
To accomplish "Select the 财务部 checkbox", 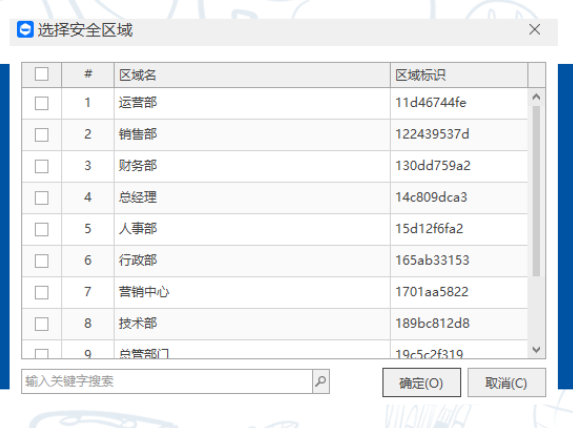I will 42,166.
